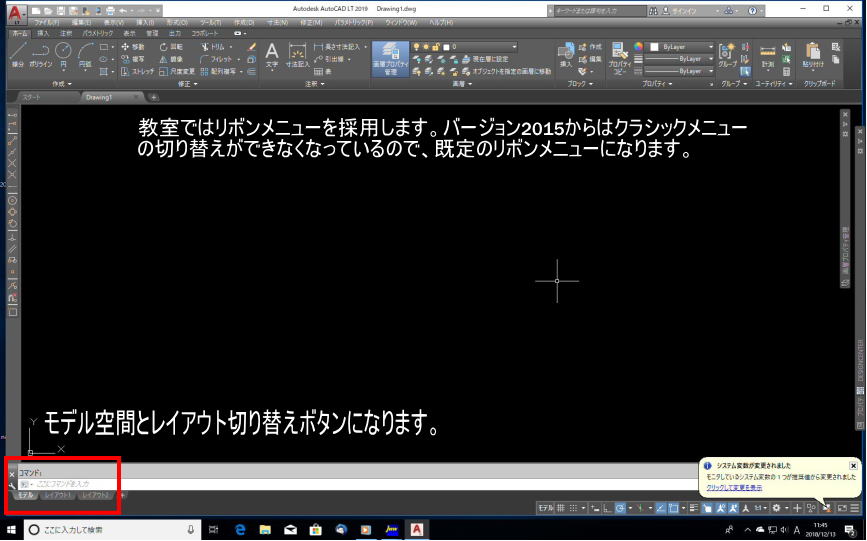Click Plot/print icon in Quick Access toolbar
This screenshot has width=867, height=541.
(x=110, y=11)
